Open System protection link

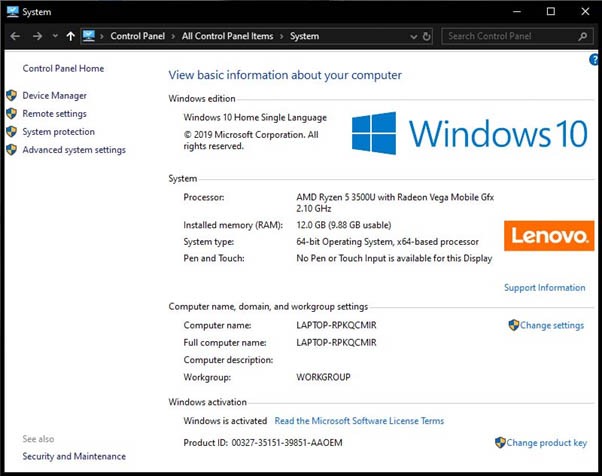[x=58, y=132]
